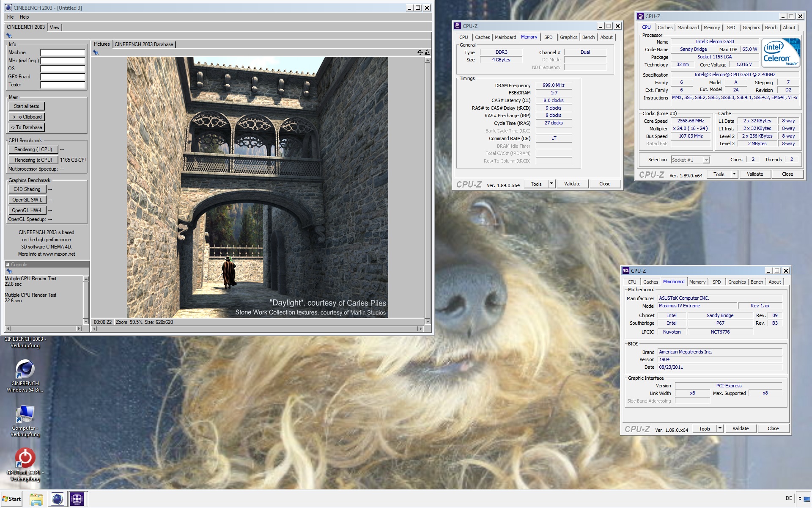Open the Computer desktop shortcut
Viewport: 812px width, 508px height.
pyautogui.click(x=25, y=421)
